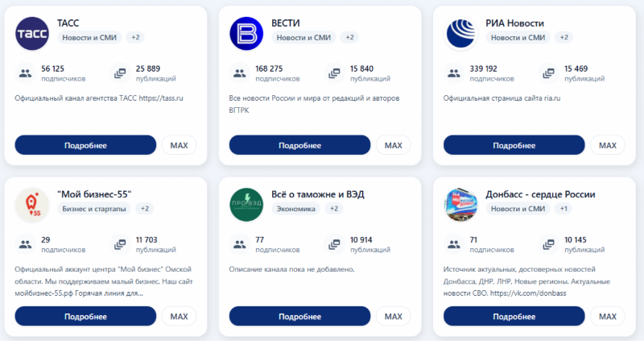Click the TASS channel logo
The width and height of the screenshot is (644, 341).
tap(32, 34)
